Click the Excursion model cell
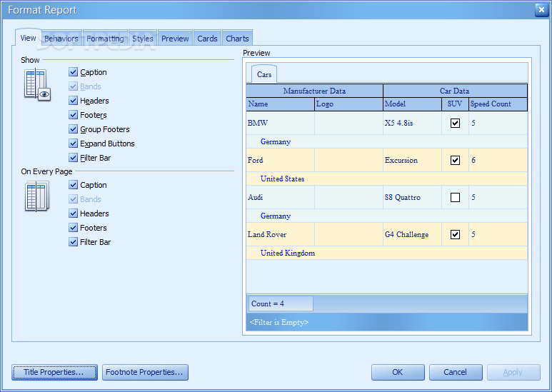 click(x=412, y=160)
